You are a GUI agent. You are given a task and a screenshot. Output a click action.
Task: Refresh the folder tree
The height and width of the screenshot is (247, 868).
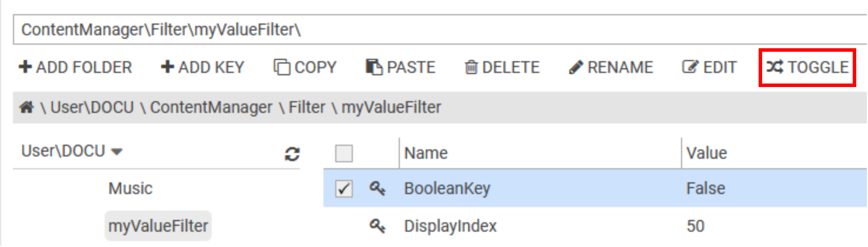291,153
